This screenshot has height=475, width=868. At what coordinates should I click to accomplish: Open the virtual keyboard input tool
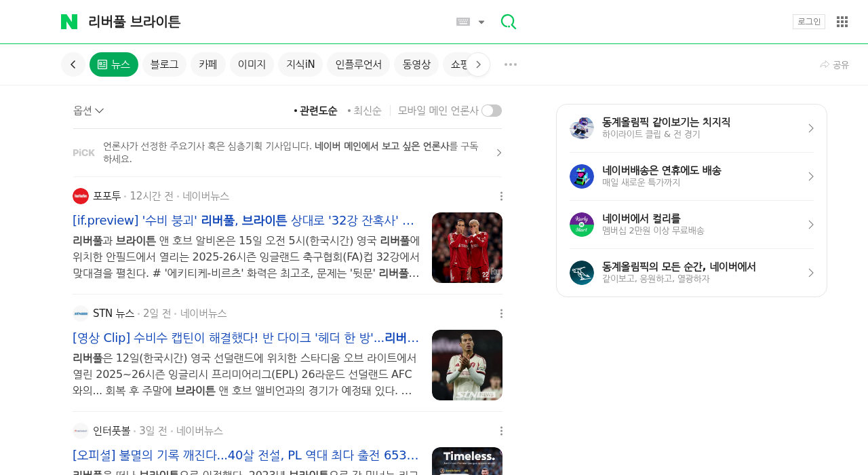463,22
